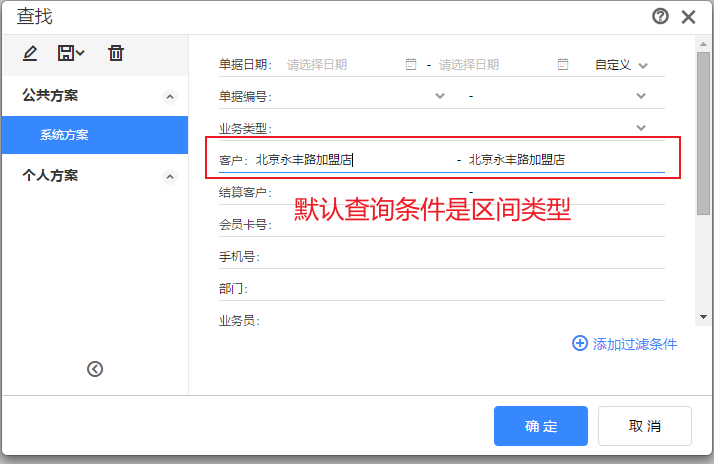Close the 查找 dialog
Viewport: 714px width, 464px height.
coord(688,17)
